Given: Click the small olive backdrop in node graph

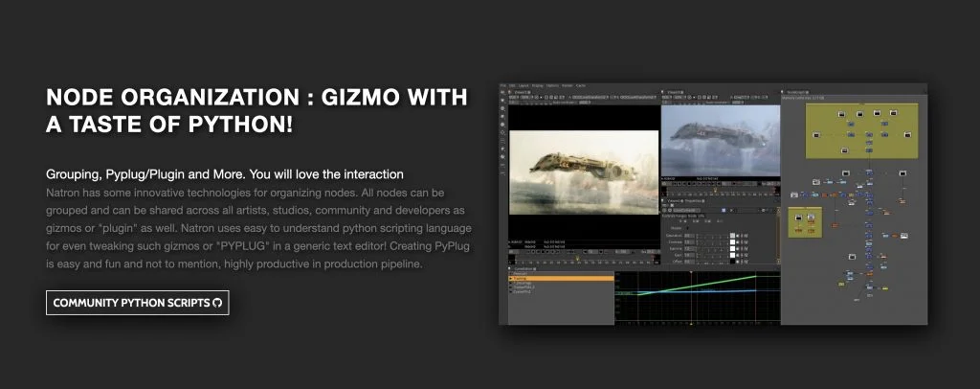Looking at the screenshot, I should pos(804,221).
